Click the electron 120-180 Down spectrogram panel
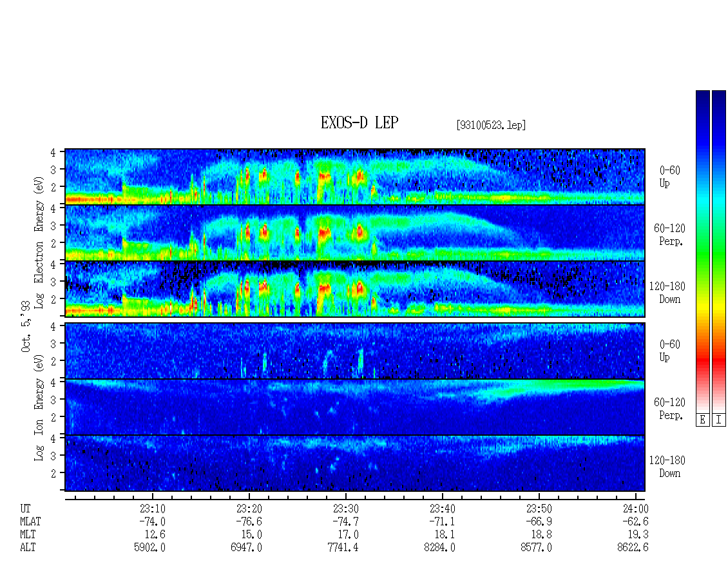This screenshot has height=564, width=728. pos(355,289)
